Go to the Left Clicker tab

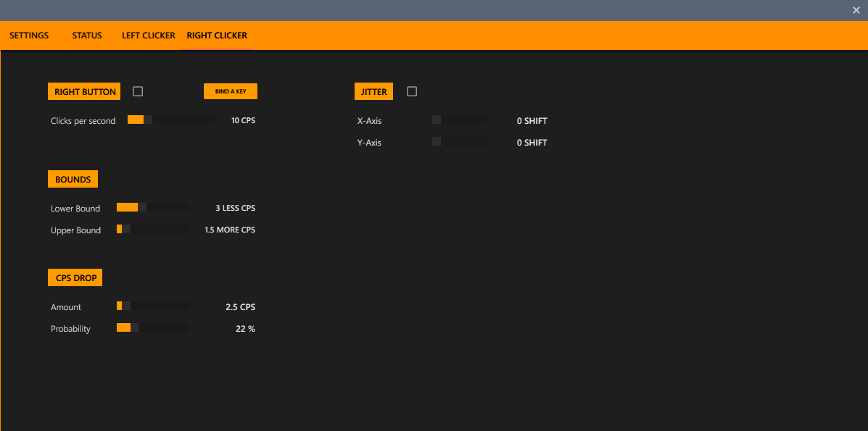149,35
